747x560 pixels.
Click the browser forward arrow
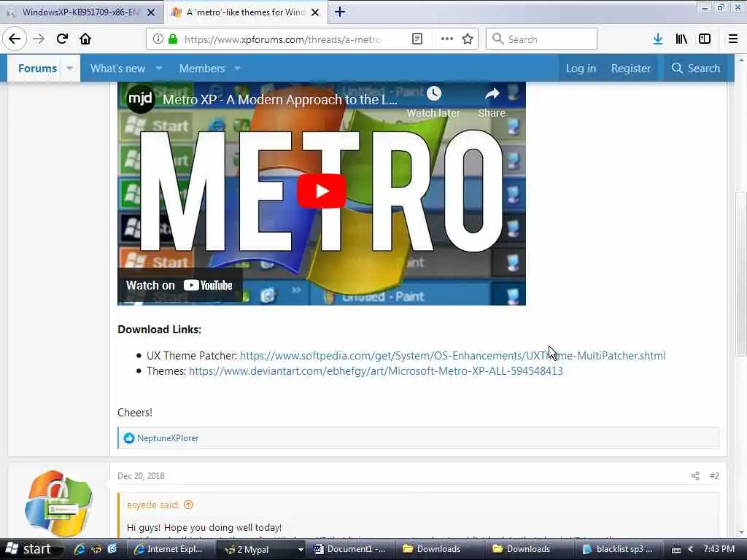click(39, 39)
